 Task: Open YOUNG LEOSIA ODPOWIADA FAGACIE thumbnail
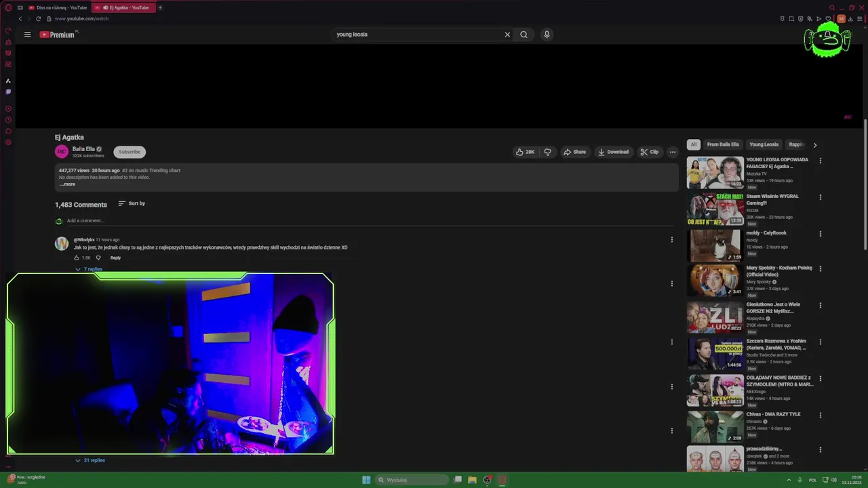click(715, 172)
